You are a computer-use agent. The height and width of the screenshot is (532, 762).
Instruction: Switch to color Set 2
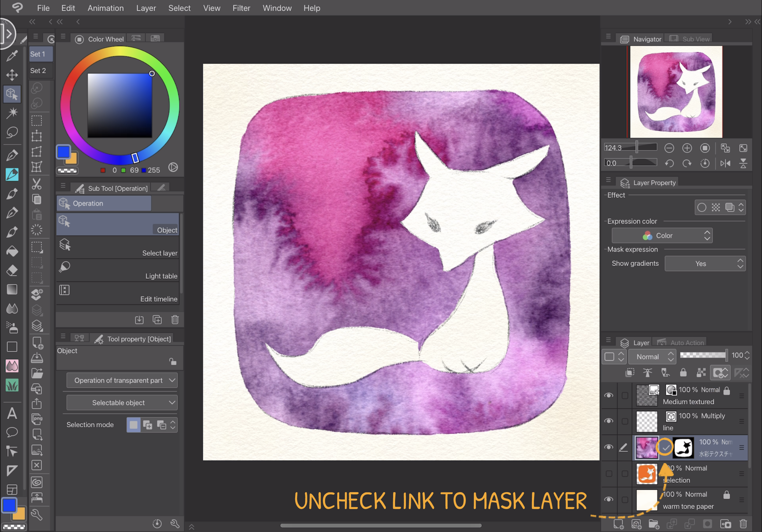39,70
